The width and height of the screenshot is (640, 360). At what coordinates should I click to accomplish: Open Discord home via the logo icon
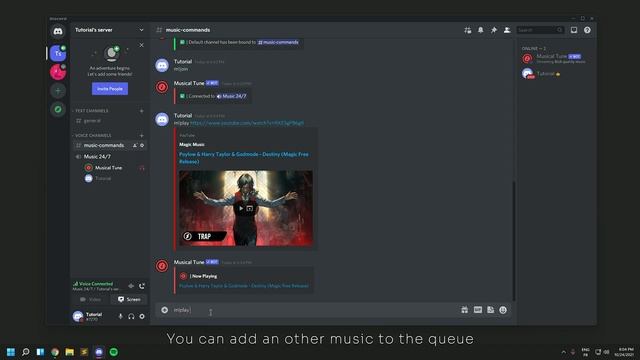pyautogui.click(x=58, y=31)
